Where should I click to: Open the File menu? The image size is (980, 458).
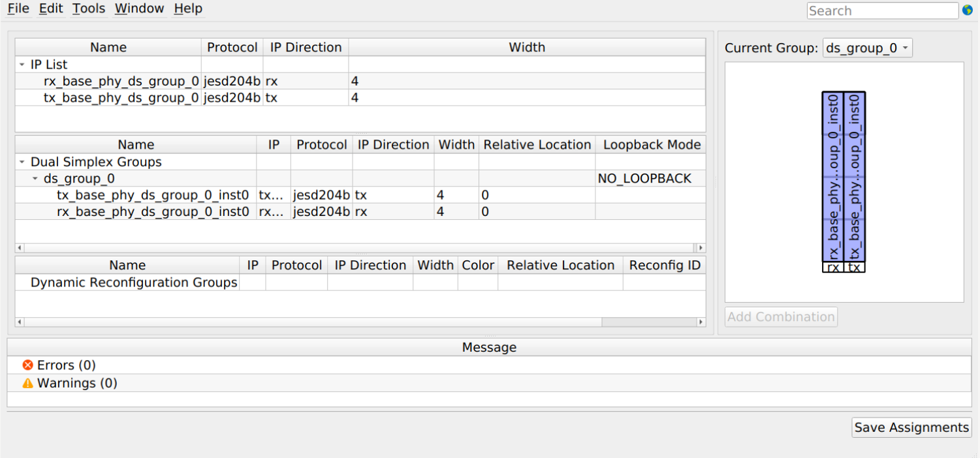(18, 9)
